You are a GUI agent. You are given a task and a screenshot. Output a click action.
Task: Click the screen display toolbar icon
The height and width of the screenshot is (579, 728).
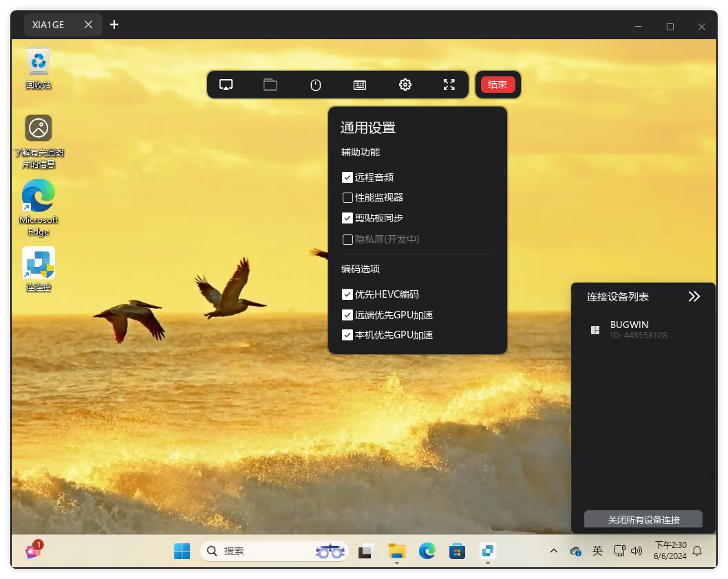point(226,85)
